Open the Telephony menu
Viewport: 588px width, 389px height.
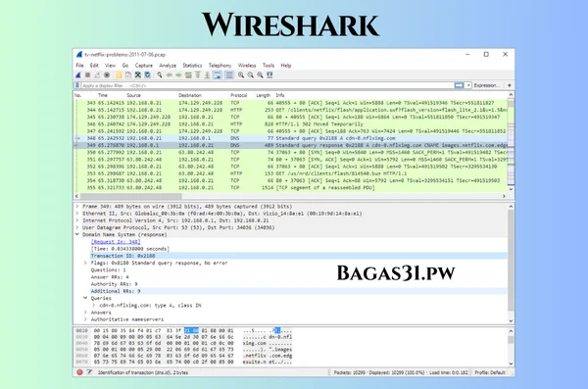click(x=220, y=66)
